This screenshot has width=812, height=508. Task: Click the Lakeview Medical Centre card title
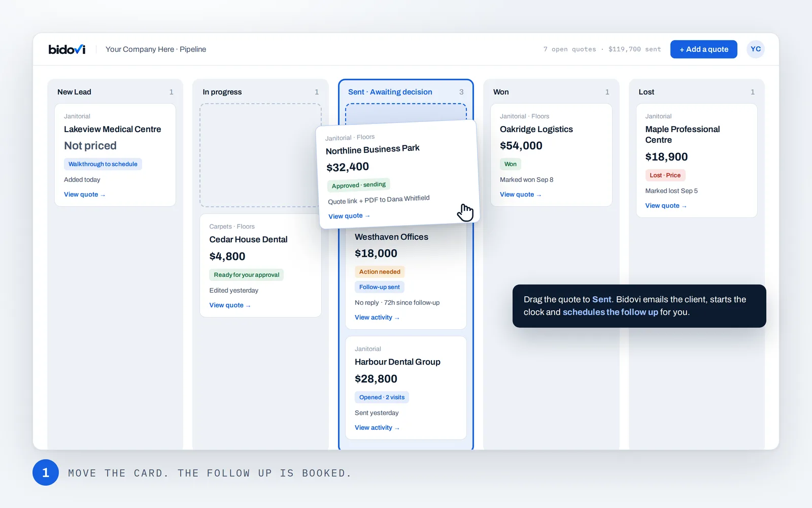click(113, 130)
